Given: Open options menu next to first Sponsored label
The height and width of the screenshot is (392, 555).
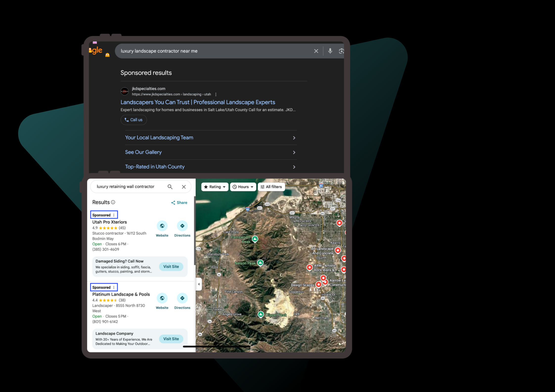Looking at the screenshot, I should point(114,215).
